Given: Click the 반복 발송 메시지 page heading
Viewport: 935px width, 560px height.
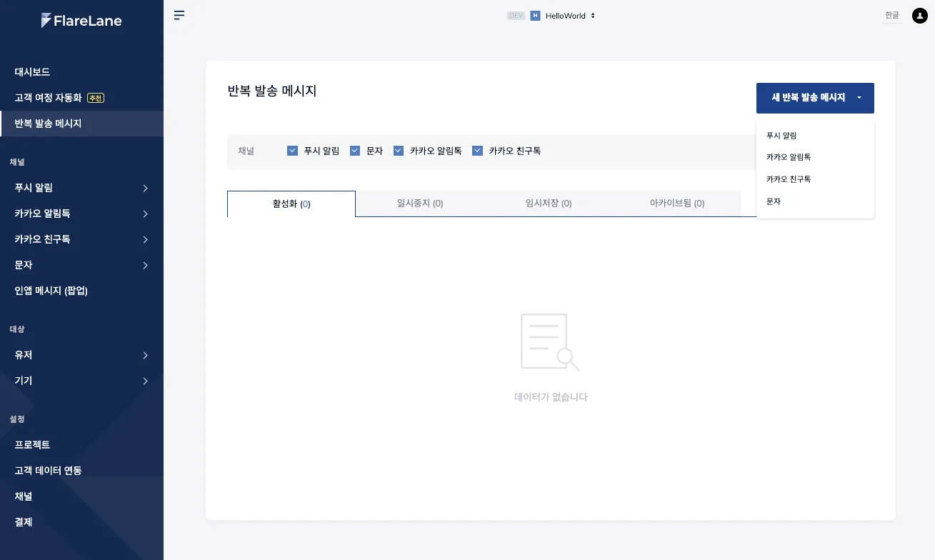Looking at the screenshot, I should [x=272, y=91].
